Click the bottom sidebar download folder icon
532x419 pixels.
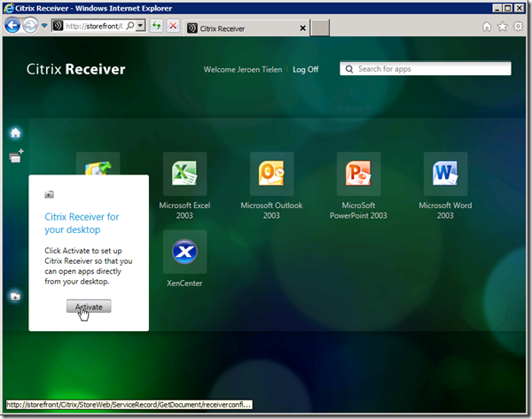click(x=15, y=297)
